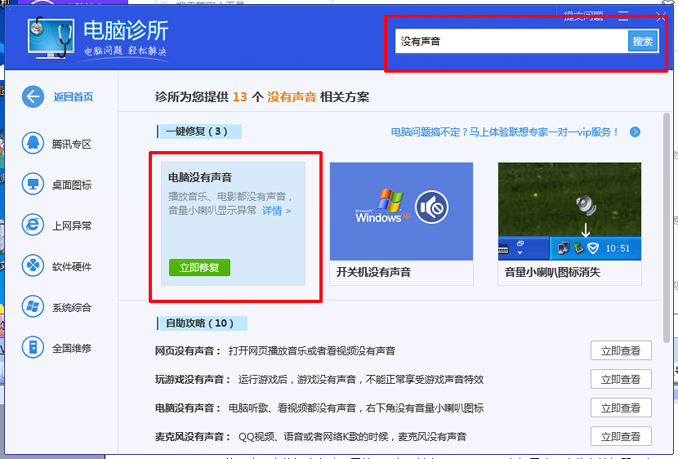Click the 电脑诊所 logo icon
Screen dimensions: 678x459
pos(45,37)
